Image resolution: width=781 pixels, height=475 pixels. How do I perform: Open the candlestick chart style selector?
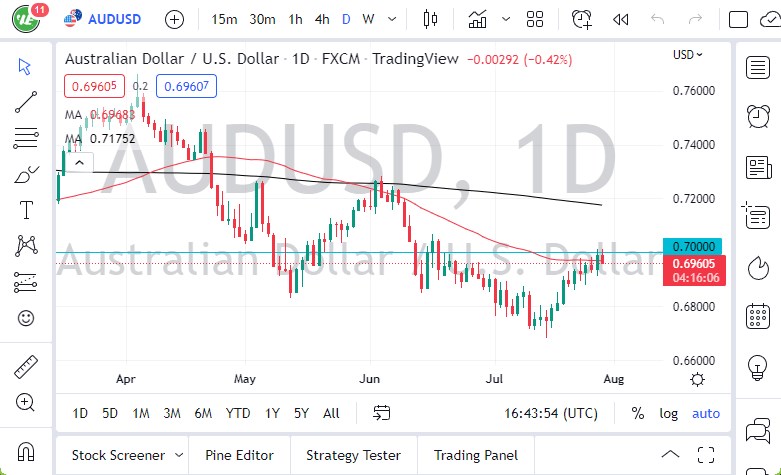(x=431, y=19)
